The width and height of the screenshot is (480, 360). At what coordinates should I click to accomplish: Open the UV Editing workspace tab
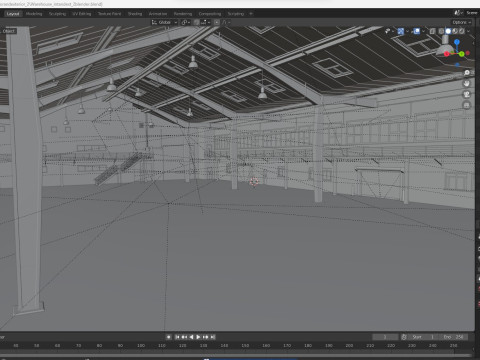point(82,14)
